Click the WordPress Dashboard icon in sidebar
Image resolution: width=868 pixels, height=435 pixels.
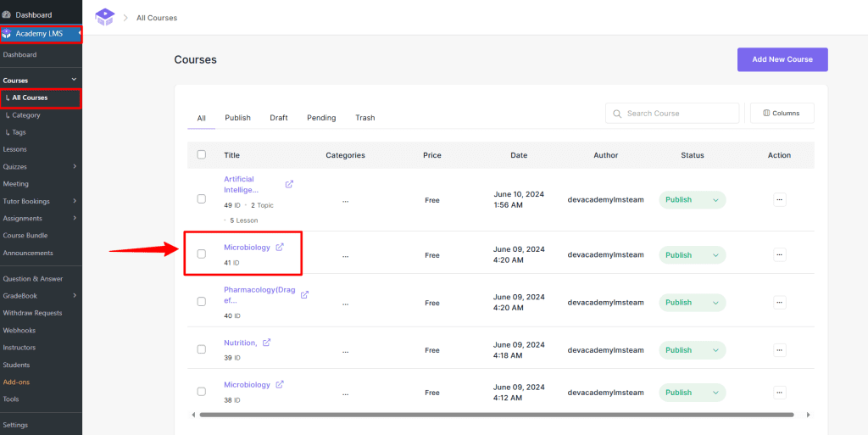click(x=7, y=14)
